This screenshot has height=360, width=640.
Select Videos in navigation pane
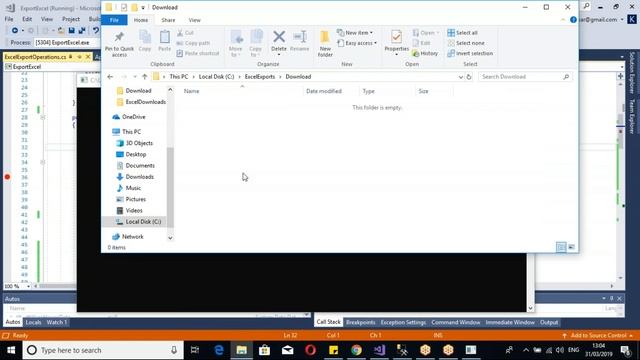130,211
